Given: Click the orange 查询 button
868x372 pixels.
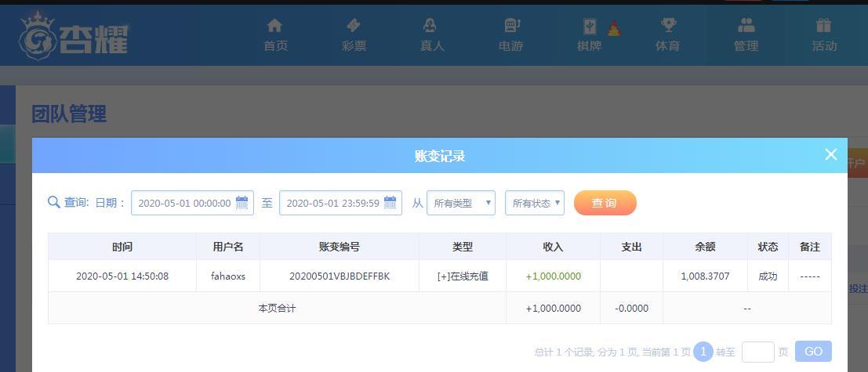Looking at the screenshot, I should (605, 203).
